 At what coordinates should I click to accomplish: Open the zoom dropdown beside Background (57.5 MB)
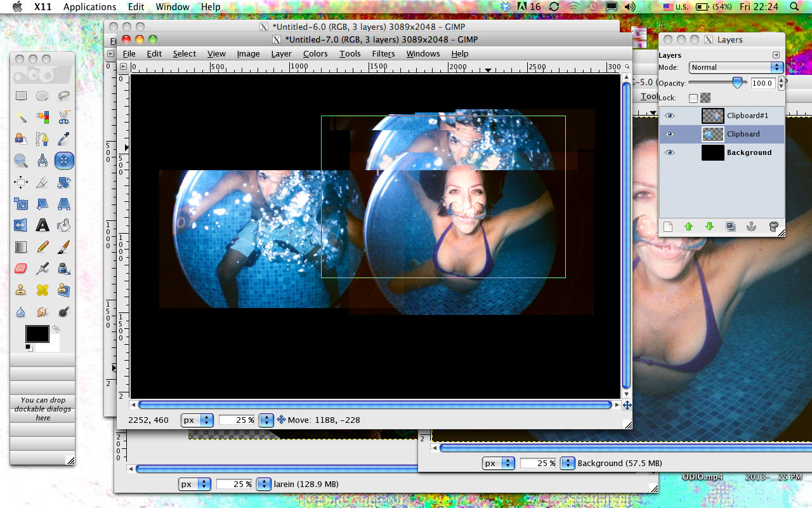coord(568,463)
